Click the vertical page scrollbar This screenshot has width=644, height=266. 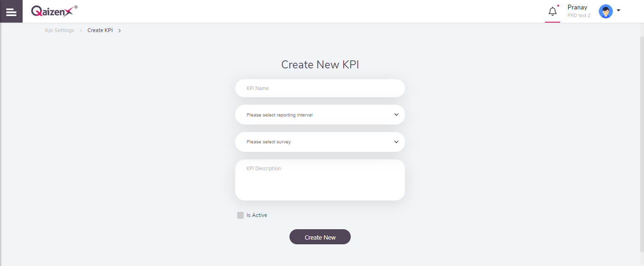pos(641,141)
